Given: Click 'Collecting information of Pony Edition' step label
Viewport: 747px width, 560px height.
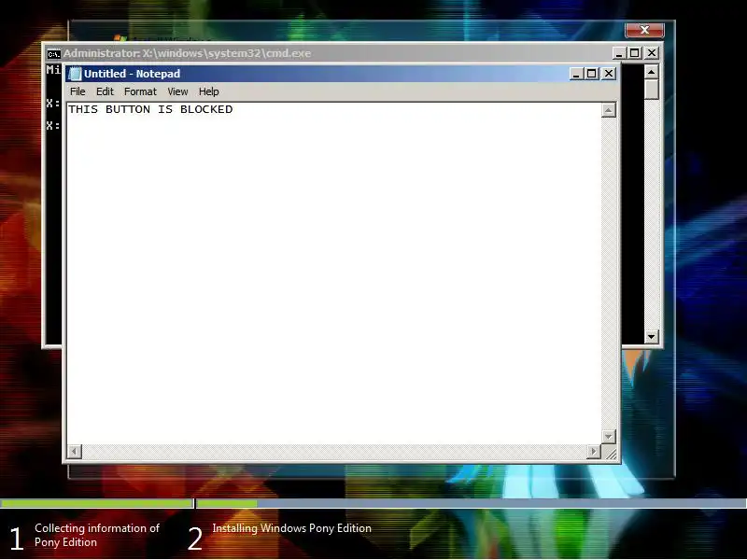Looking at the screenshot, I should click(x=97, y=535).
